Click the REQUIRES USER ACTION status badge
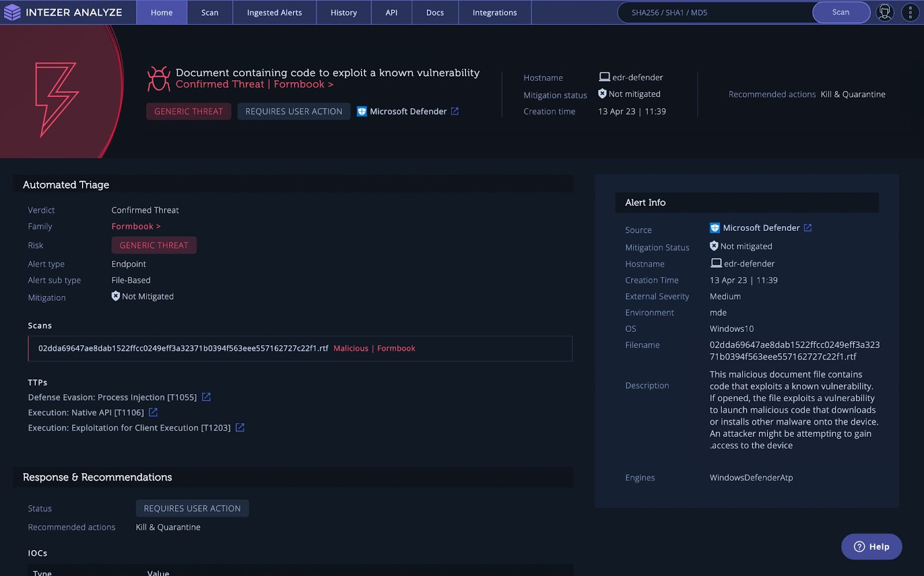Viewport: 924px width, 576px height. coord(192,508)
